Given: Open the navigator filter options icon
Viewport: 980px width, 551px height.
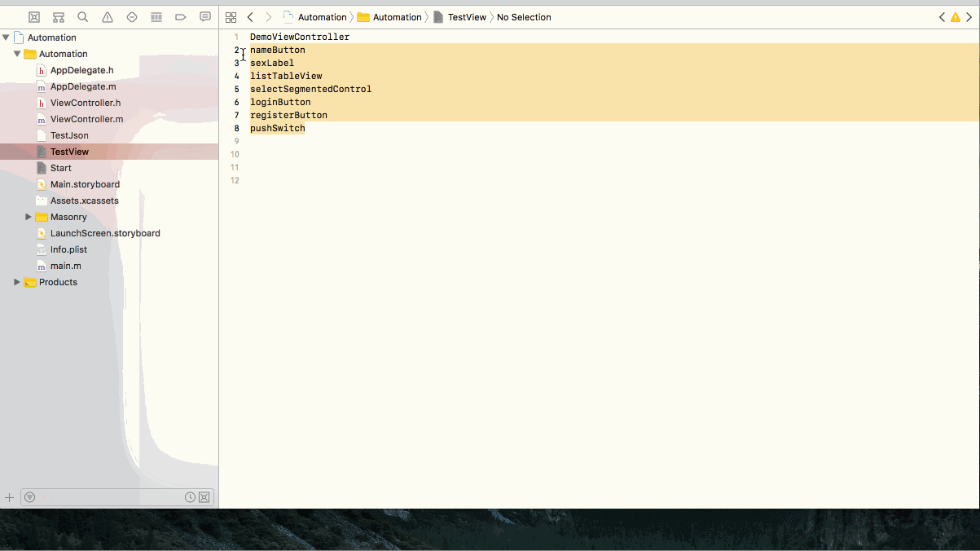Looking at the screenshot, I should [x=30, y=497].
